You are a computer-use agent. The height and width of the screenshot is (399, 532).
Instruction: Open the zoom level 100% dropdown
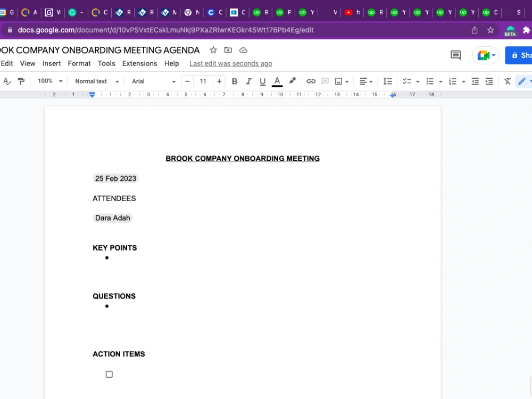coord(50,81)
